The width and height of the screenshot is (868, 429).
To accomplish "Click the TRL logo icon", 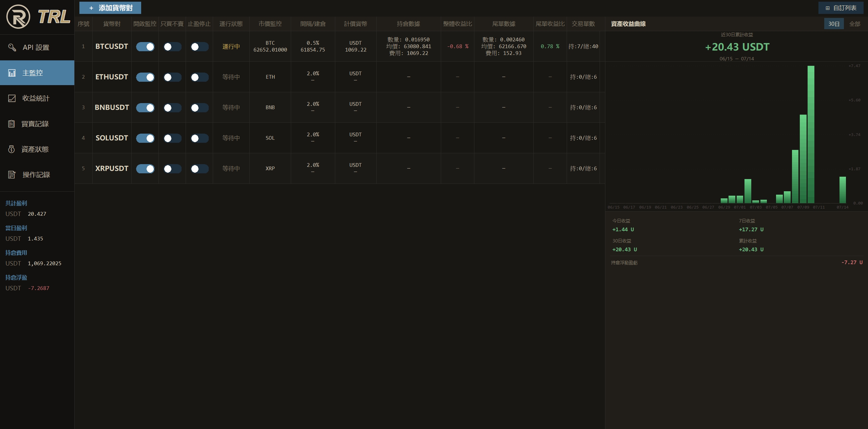I will 18,17.
